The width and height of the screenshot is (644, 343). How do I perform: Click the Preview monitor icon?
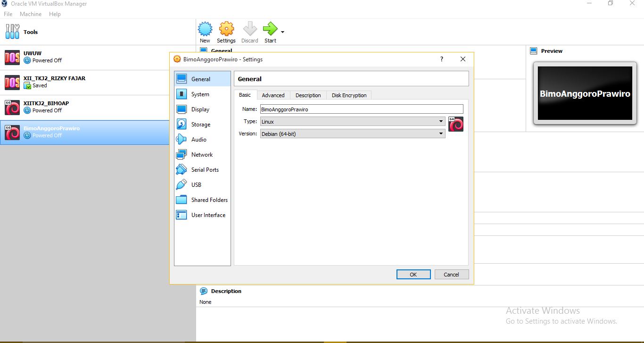(534, 51)
